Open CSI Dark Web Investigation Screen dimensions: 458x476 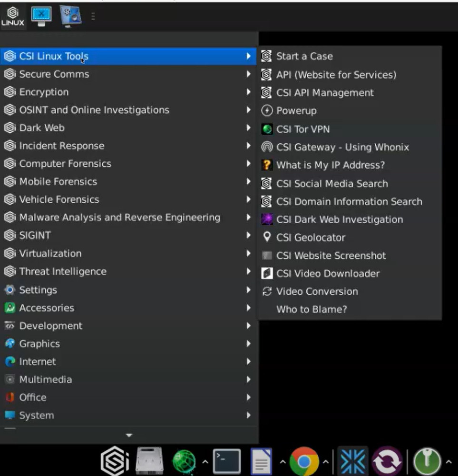(x=340, y=219)
